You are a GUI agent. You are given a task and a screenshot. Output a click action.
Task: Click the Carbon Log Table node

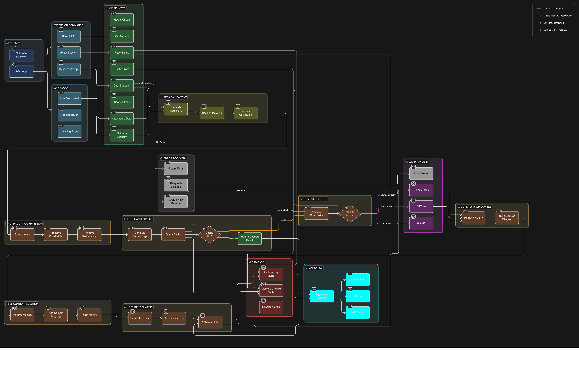pos(271,274)
